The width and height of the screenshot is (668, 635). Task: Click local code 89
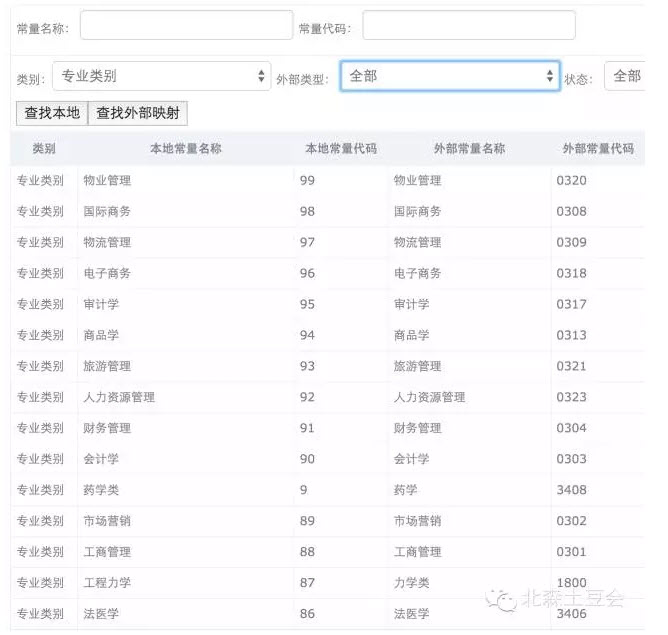point(307,521)
